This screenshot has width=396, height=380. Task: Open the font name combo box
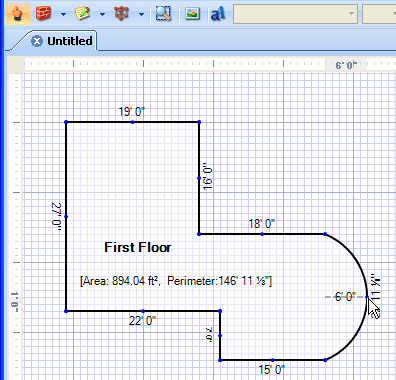tap(295, 14)
